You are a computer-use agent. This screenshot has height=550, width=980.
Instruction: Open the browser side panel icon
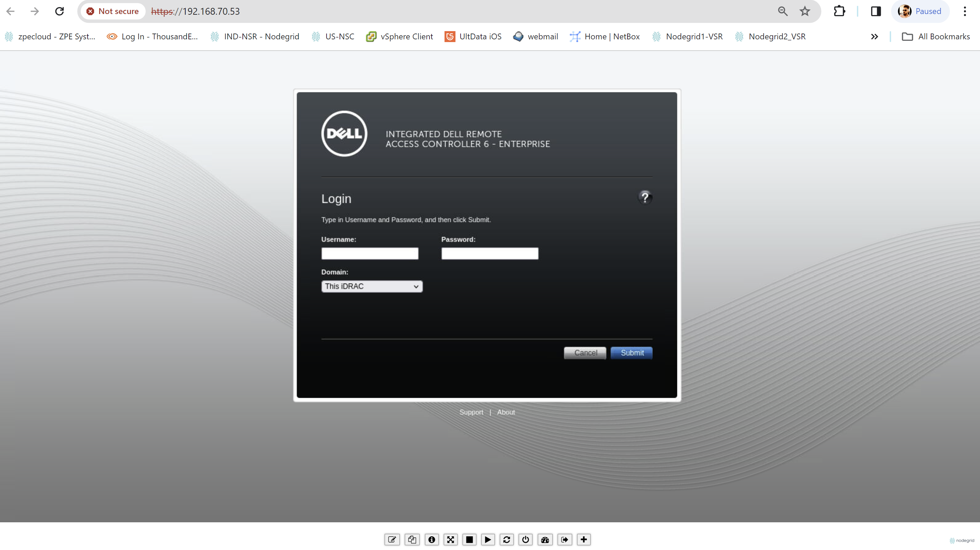point(876,11)
